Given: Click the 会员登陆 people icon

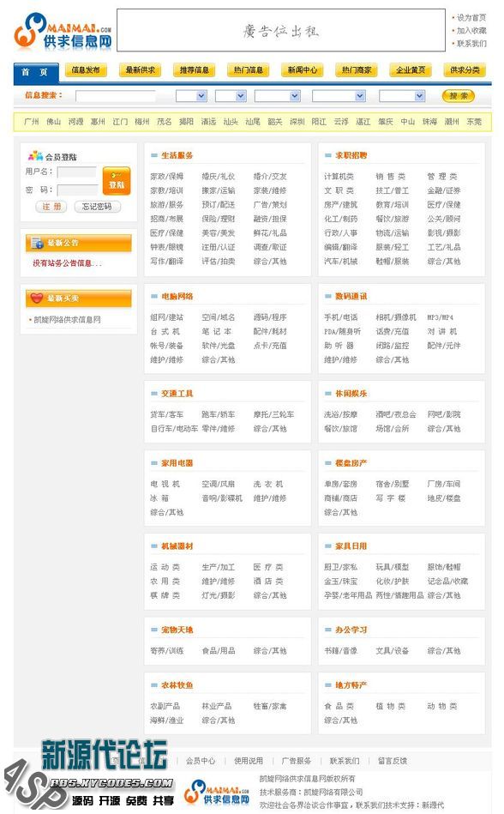Looking at the screenshot, I should [x=35, y=156].
